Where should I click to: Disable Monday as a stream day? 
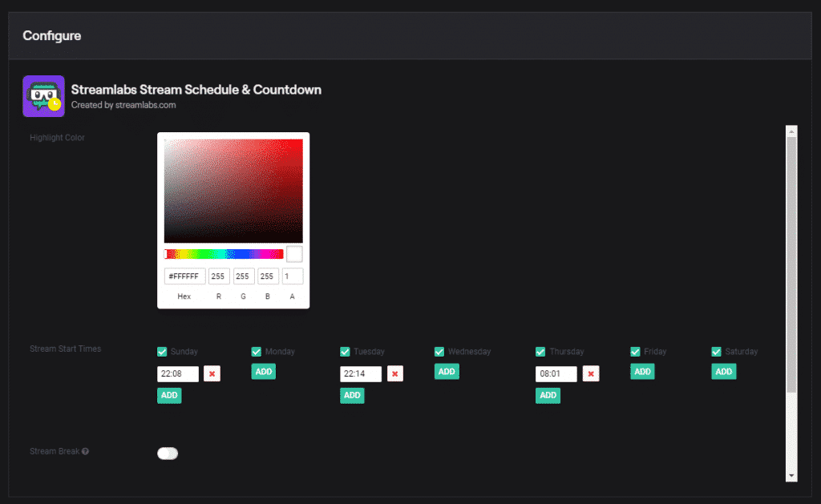255,351
